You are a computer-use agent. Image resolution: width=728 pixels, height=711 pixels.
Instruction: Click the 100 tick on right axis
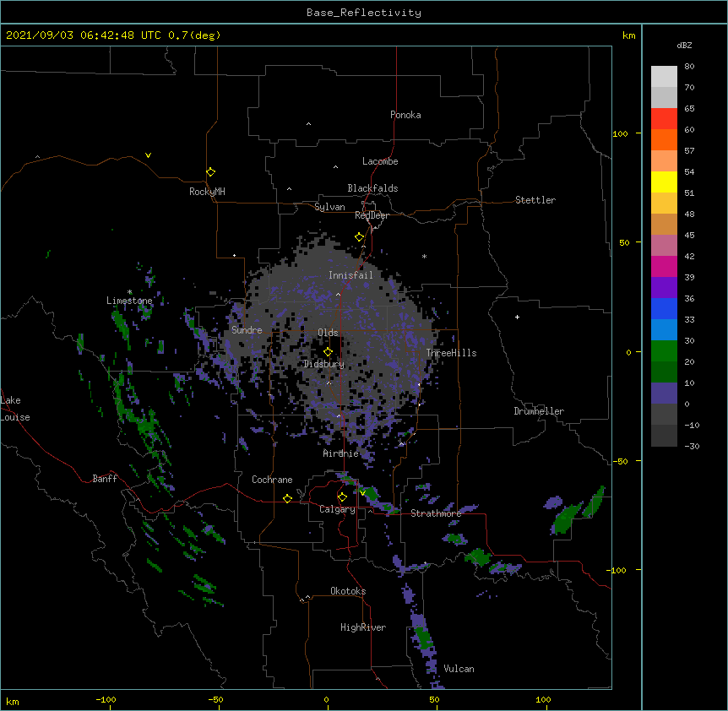point(620,133)
